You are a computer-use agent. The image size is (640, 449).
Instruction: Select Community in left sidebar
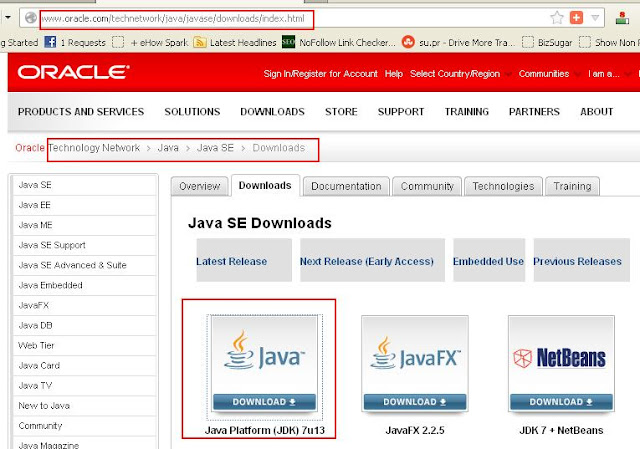point(85,426)
